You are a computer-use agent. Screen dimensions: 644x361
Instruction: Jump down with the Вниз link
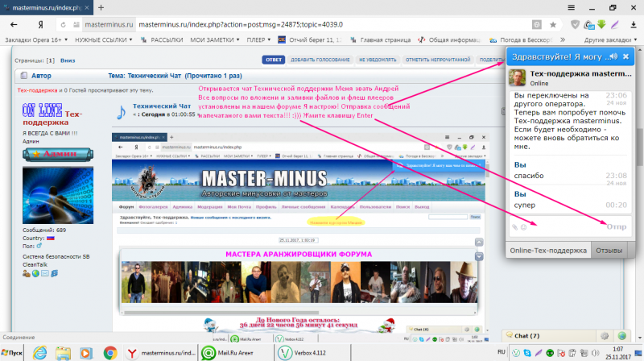68,60
